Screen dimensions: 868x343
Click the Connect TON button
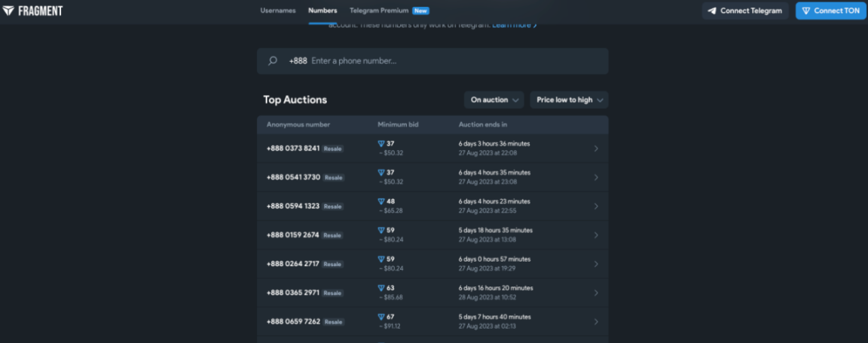coord(830,11)
